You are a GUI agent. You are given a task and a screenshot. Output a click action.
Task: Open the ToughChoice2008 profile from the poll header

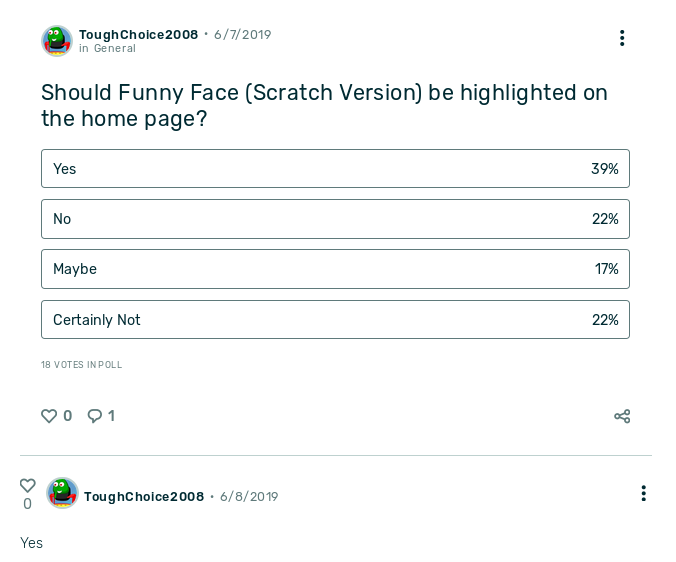click(x=138, y=35)
